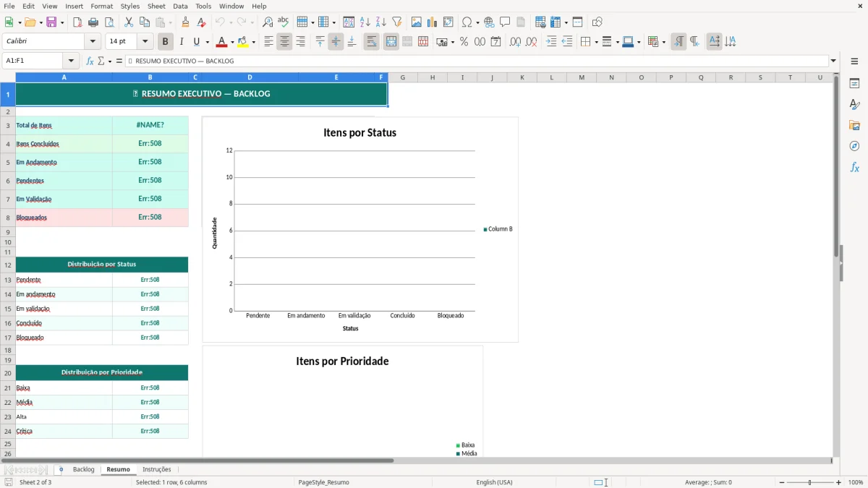Toggle underline formatting
The width and height of the screenshot is (868, 488).
197,42
